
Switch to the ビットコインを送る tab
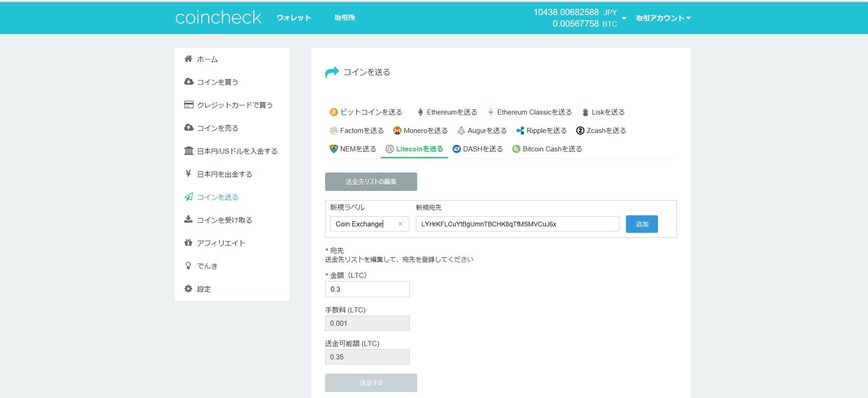[366, 112]
